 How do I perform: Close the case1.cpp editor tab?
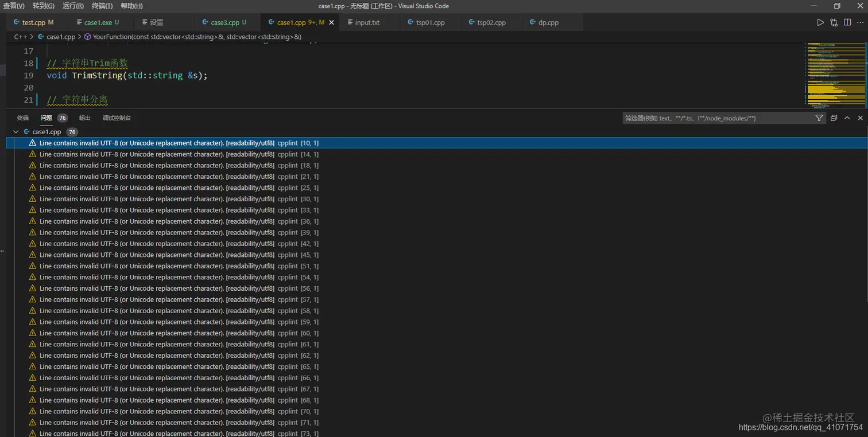click(x=331, y=22)
